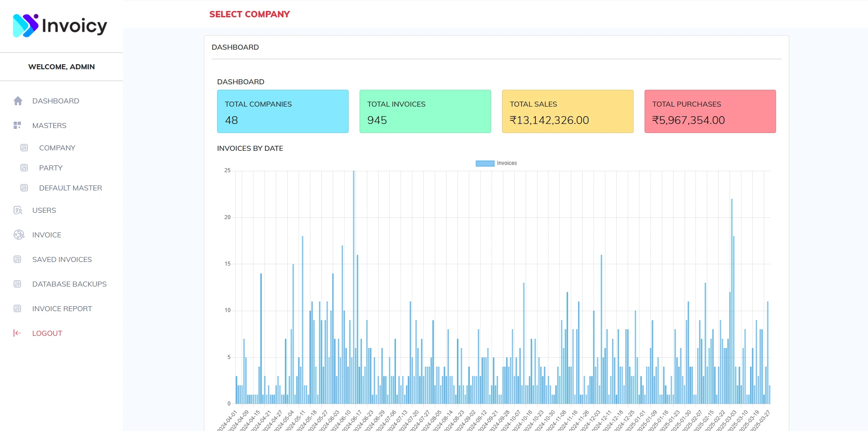Click the Total Invoices green card
868x431 pixels.
(425, 112)
